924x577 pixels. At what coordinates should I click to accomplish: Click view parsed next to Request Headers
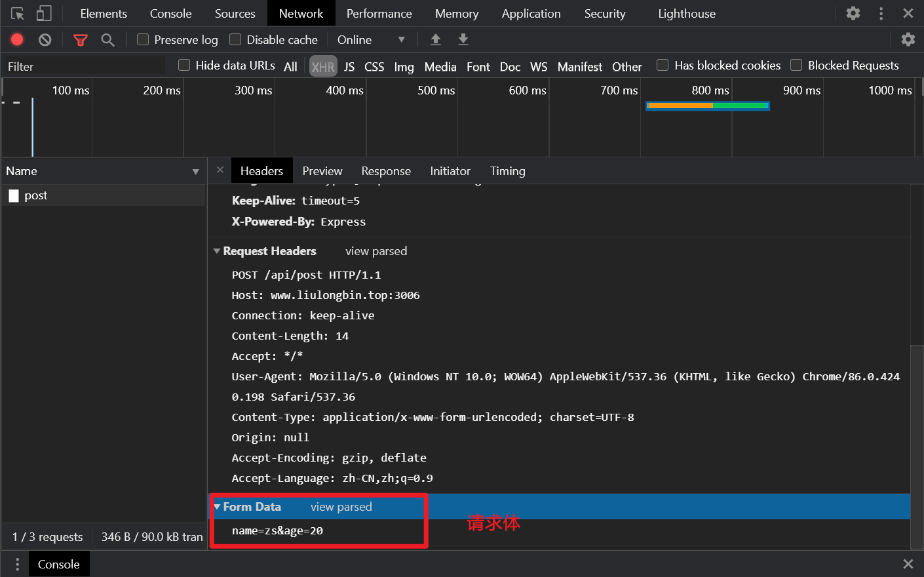coord(376,251)
